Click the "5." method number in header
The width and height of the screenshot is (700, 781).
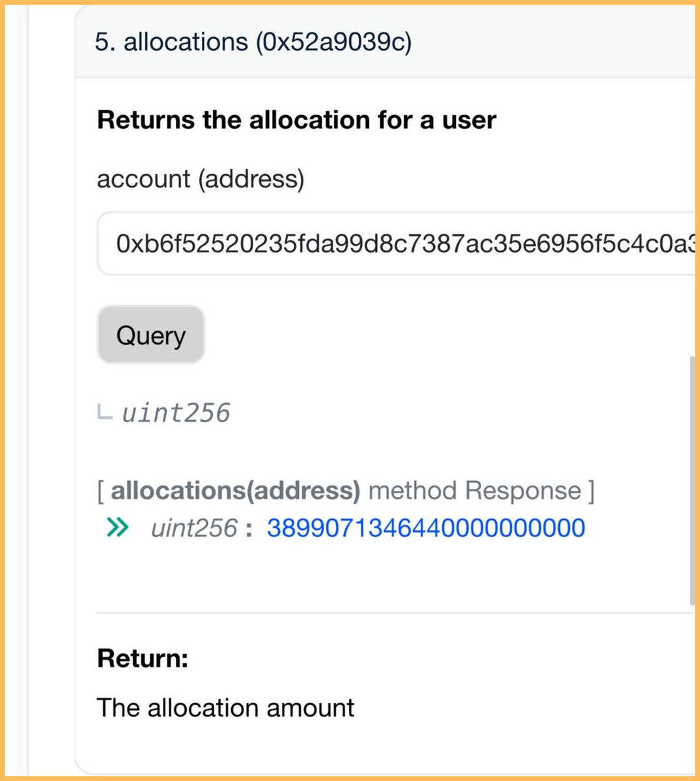point(105,42)
